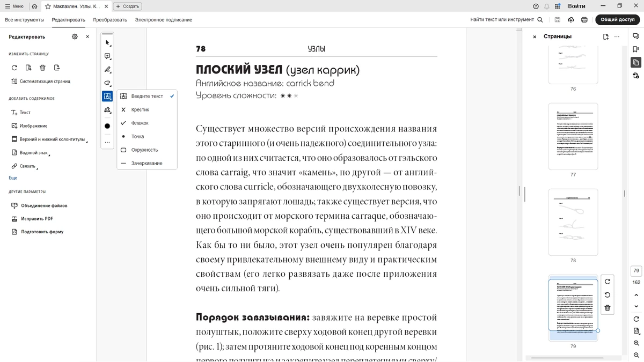Click the insert page icon in edit panel
This screenshot has height=362, width=644.
(57, 68)
